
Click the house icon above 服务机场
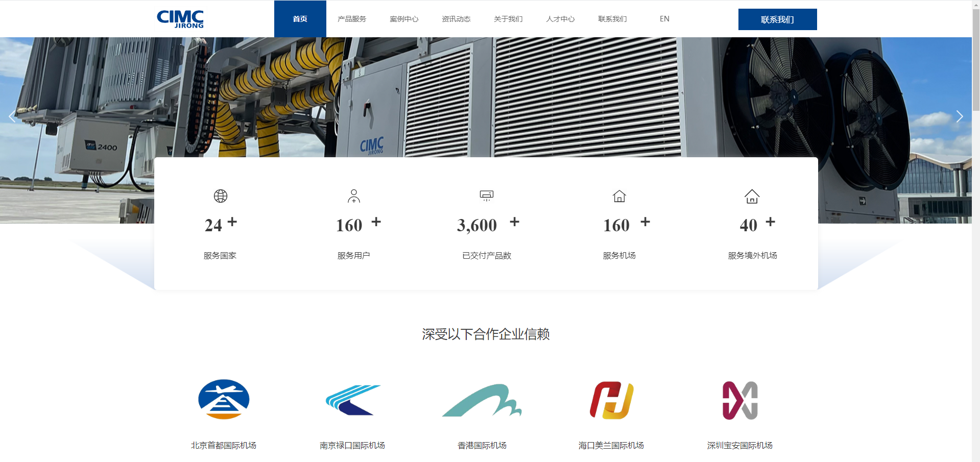619,196
